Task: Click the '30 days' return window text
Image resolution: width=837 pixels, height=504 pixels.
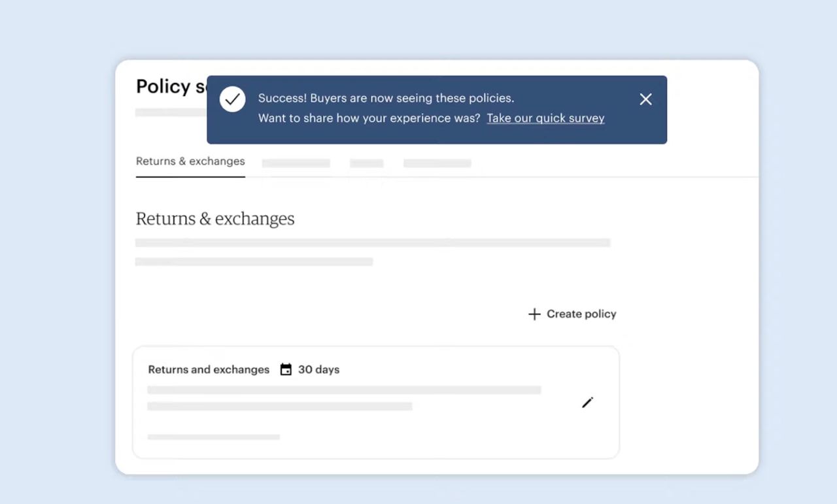Action: click(x=318, y=369)
